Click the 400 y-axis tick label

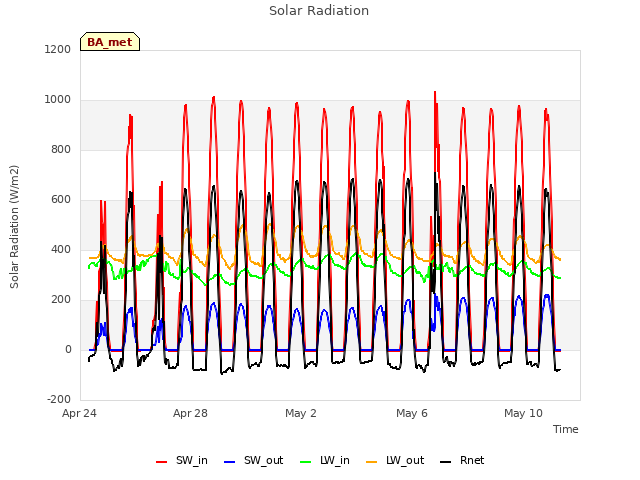61,249
